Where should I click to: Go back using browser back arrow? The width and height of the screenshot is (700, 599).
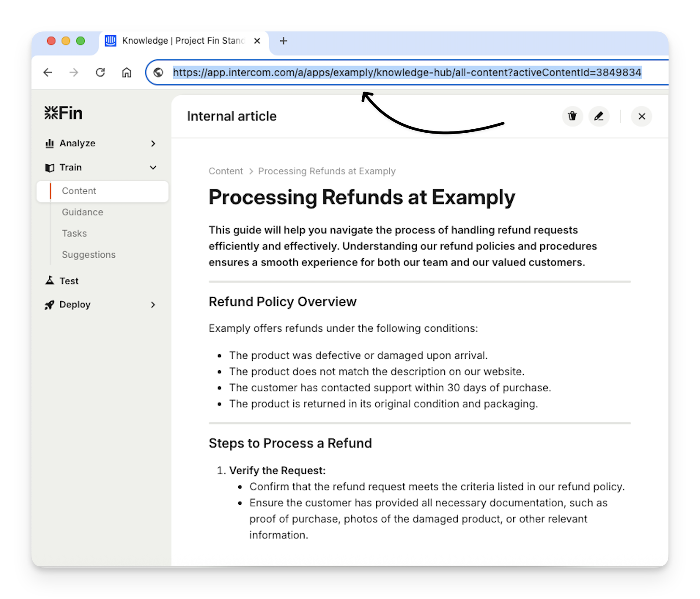click(48, 72)
